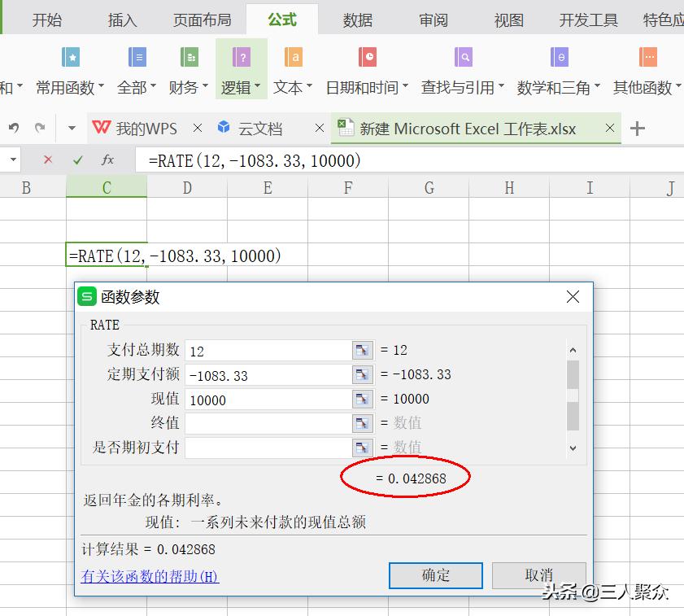Open 有关该函数的帮助 help link
The height and width of the screenshot is (616, 684).
click(150, 576)
